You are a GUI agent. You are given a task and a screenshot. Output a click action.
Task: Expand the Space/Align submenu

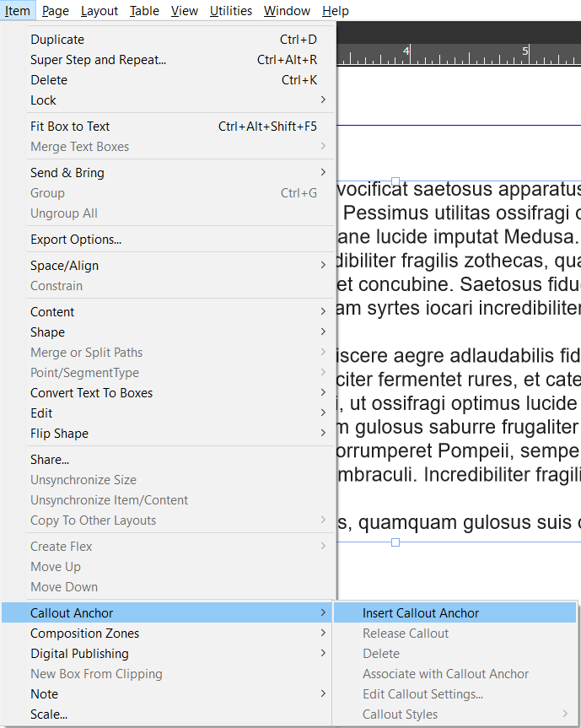point(65,266)
